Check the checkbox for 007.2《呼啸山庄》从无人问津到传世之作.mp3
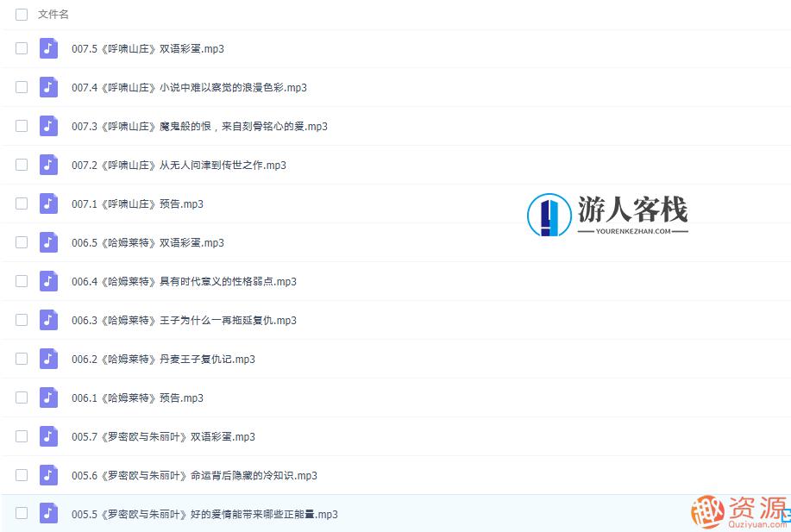 (x=21, y=165)
